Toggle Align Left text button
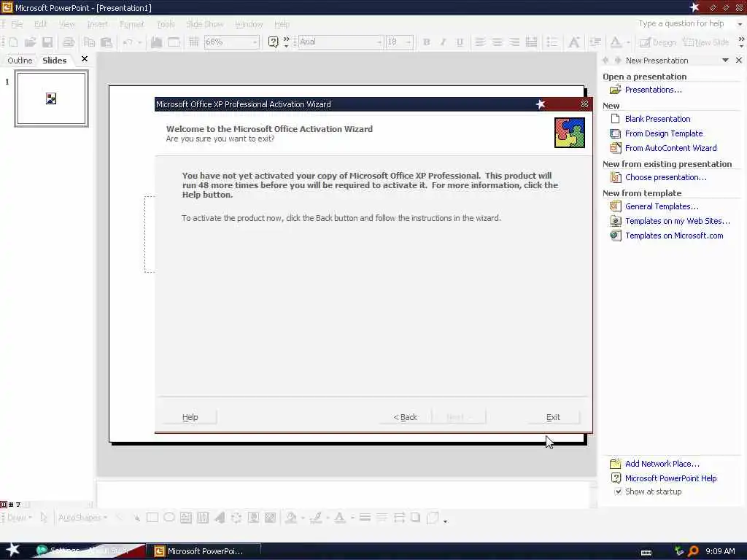Screen dimensions: 747x560 pyautogui.click(x=480, y=42)
